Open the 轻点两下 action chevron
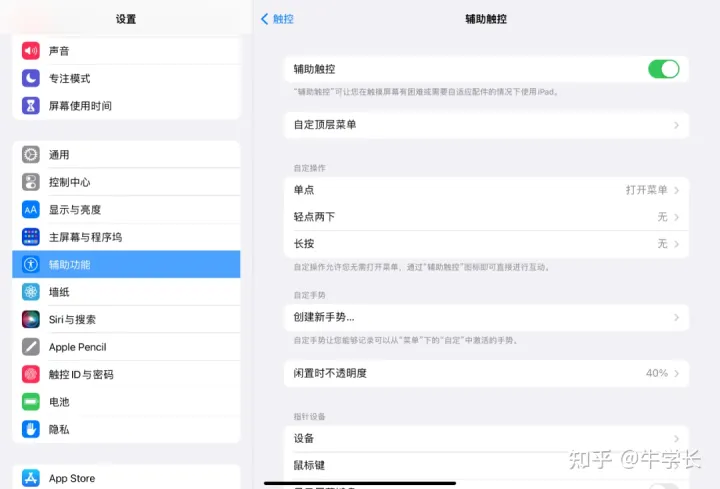The width and height of the screenshot is (720, 489). [x=676, y=217]
